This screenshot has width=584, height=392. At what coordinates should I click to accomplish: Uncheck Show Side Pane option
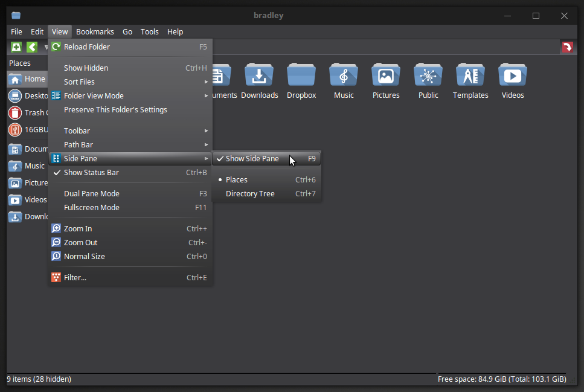(x=252, y=158)
